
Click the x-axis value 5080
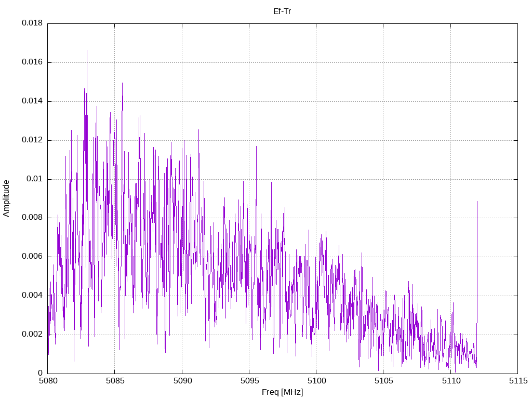tap(48, 381)
